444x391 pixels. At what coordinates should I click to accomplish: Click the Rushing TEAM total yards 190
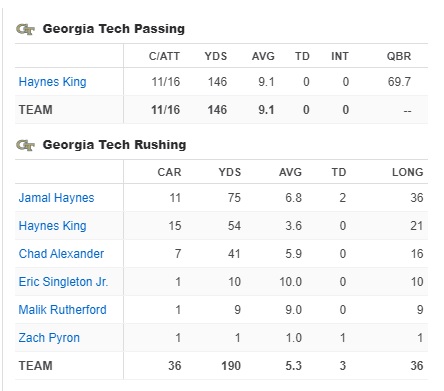pyautogui.click(x=231, y=366)
